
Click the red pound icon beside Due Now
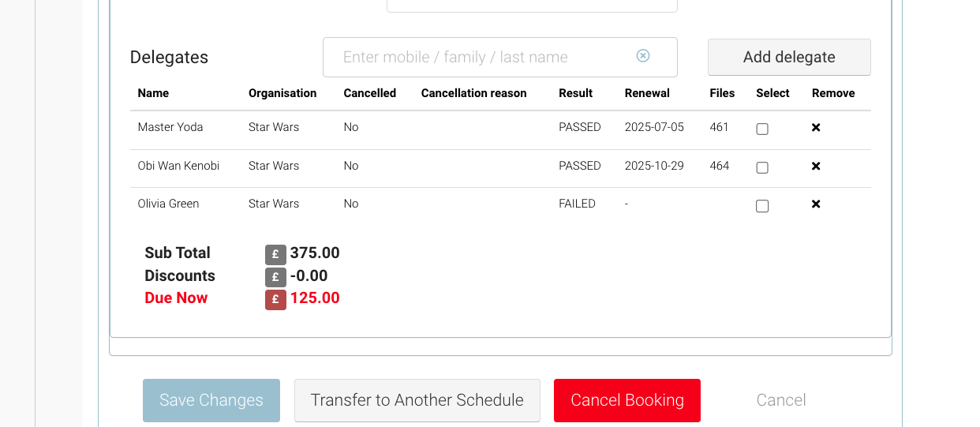pos(275,299)
